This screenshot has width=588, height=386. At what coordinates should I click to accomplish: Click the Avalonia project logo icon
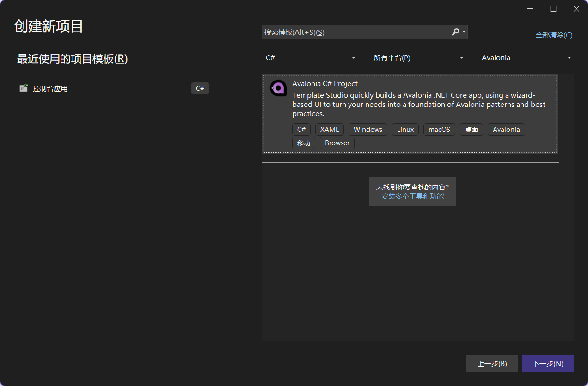(x=278, y=88)
